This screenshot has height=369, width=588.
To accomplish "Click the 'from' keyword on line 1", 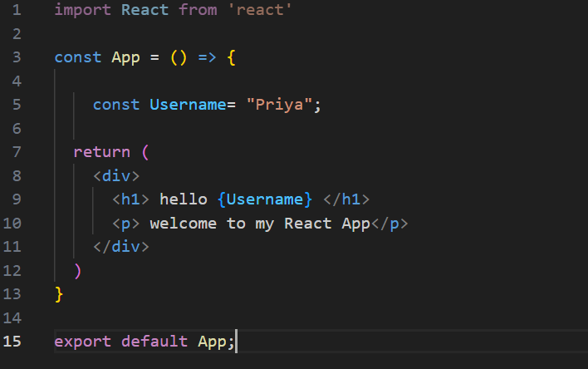I will point(198,10).
